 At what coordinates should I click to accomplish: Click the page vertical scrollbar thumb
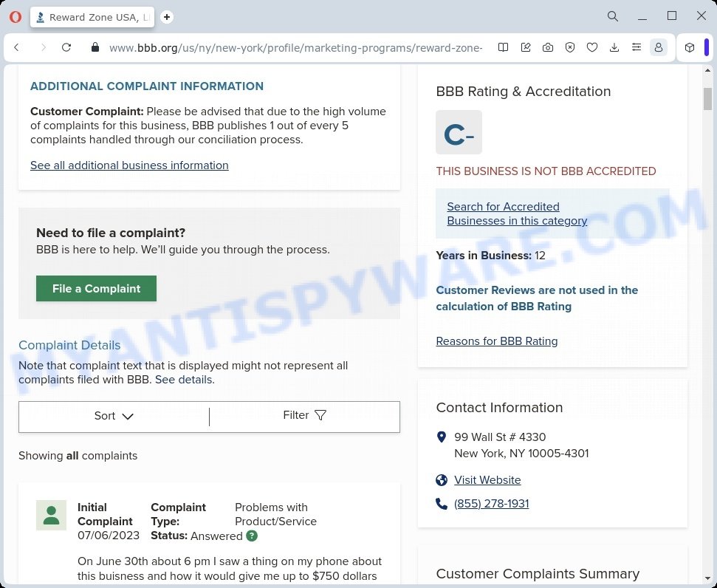pyautogui.click(x=708, y=98)
